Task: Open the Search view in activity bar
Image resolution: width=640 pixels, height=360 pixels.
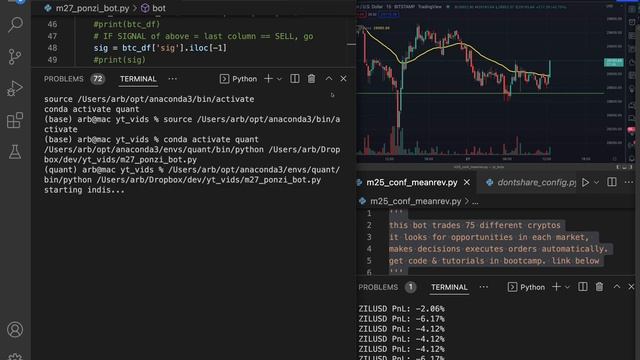Action: [x=15, y=24]
